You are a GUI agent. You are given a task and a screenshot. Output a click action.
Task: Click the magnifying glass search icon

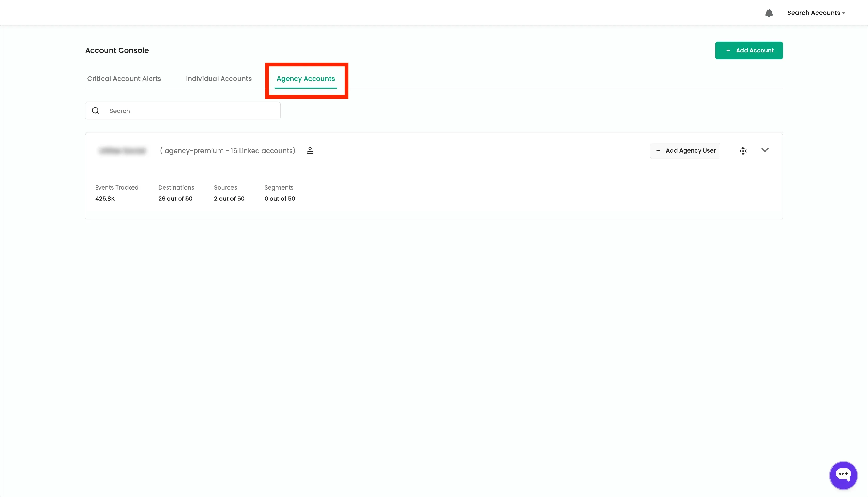point(96,111)
